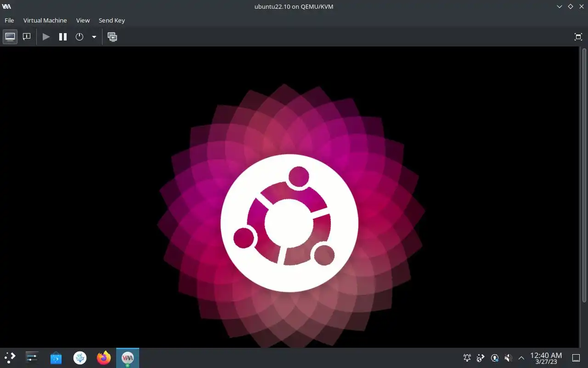Click the vertical scrollbar of the console
The image size is (588, 368).
click(x=584, y=175)
